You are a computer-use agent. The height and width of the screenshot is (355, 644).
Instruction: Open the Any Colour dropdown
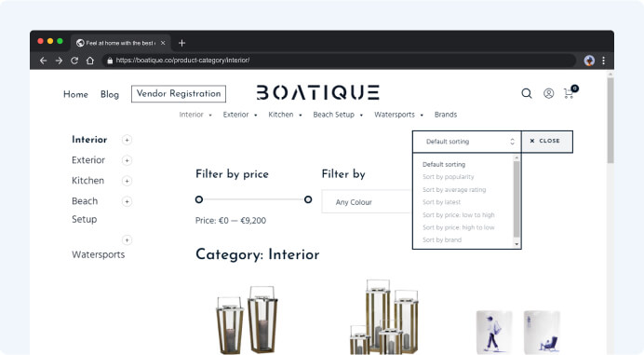click(367, 202)
